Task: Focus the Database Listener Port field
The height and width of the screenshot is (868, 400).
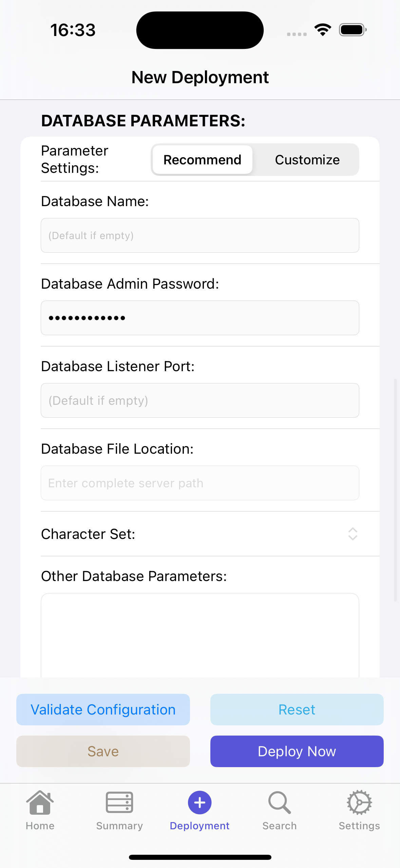Action: tap(200, 400)
